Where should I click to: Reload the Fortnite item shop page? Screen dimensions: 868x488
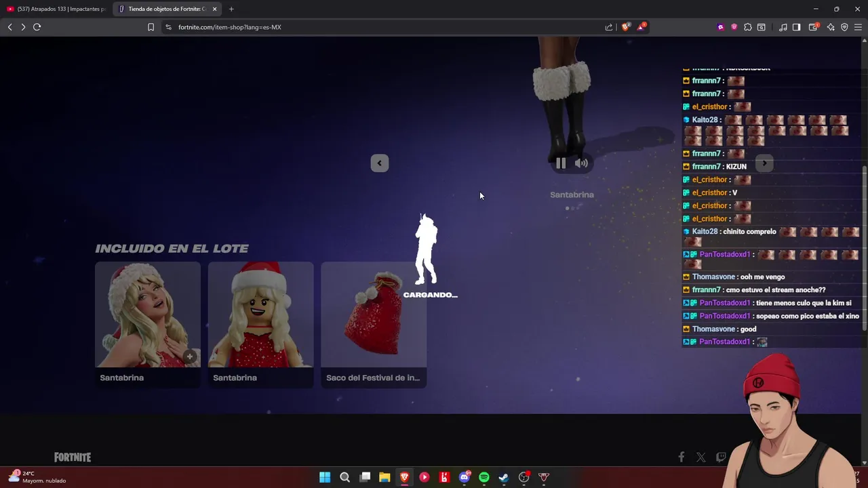(37, 27)
